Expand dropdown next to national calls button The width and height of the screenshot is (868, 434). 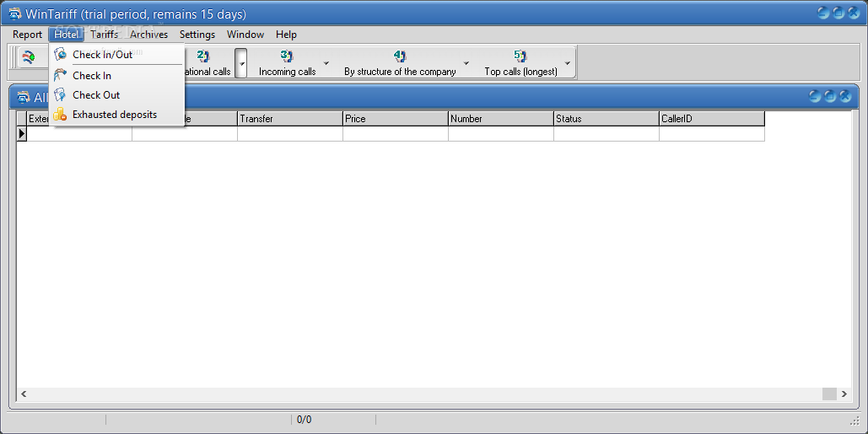(241, 62)
